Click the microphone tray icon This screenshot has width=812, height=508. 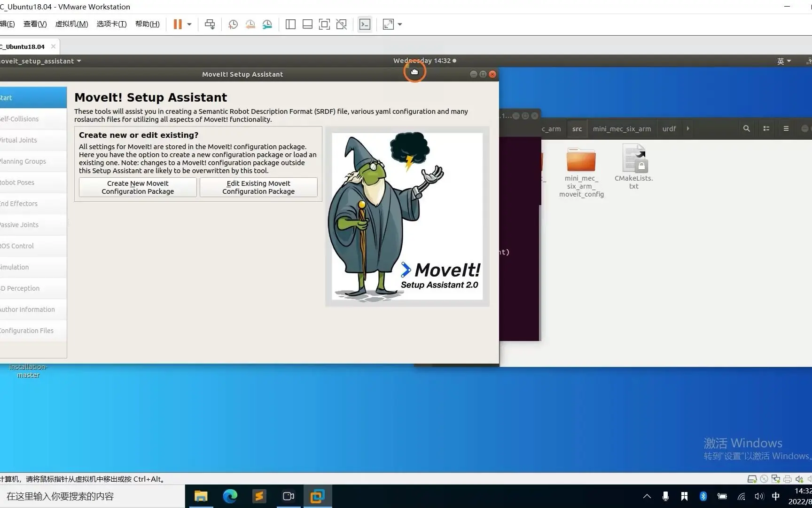coord(665,496)
